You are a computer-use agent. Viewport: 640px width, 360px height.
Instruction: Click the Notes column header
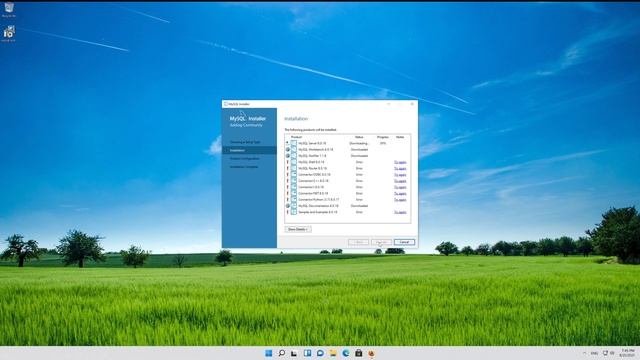pyautogui.click(x=400, y=137)
